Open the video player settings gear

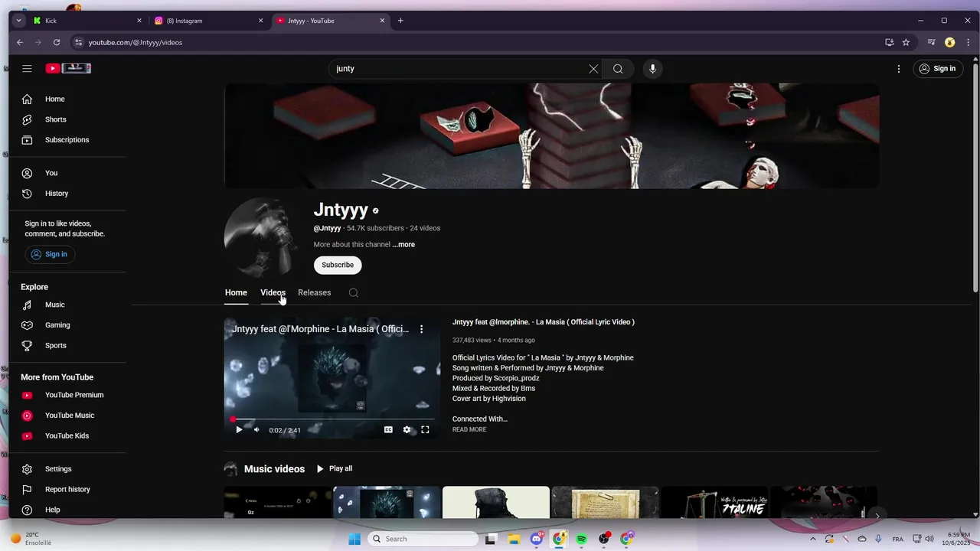(407, 430)
